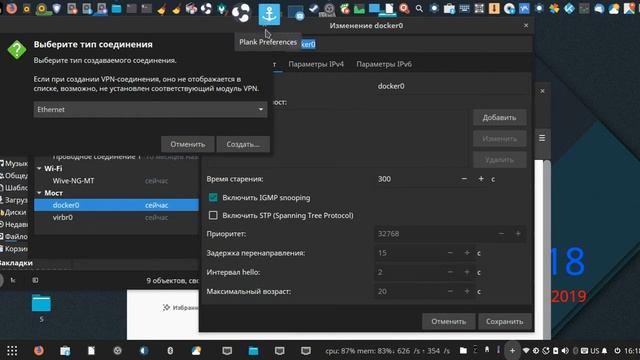Click Отменить in connection type dialog

pyautogui.click(x=187, y=144)
